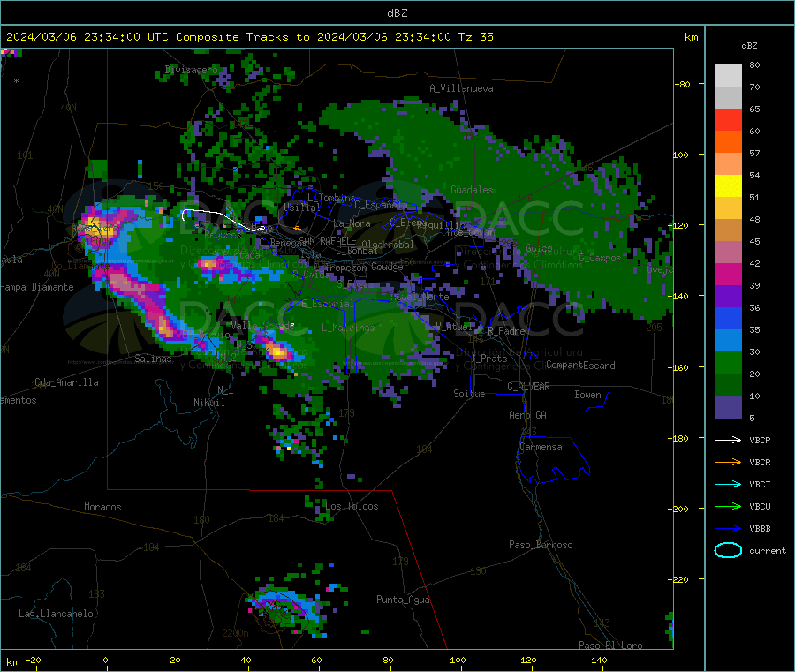Click the 'Nihuil' map label
795x672 pixels.
(208, 403)
